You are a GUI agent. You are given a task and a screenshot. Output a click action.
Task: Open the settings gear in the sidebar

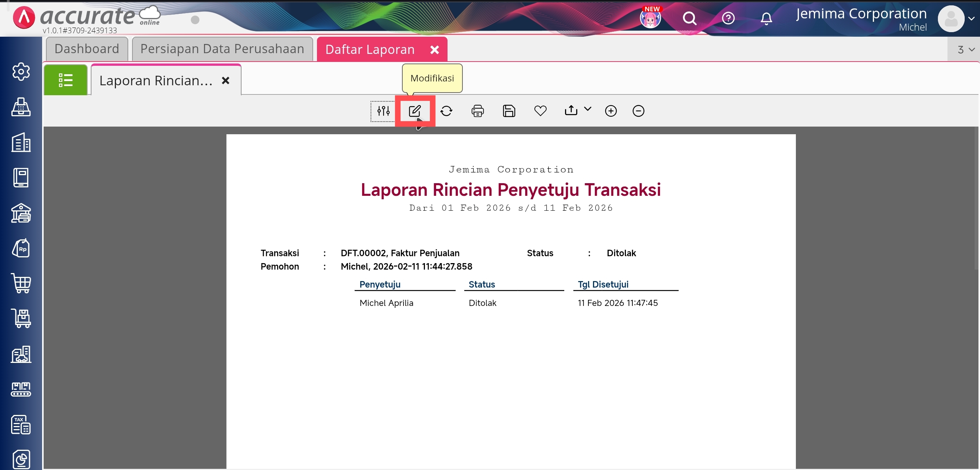click(21, 72)
